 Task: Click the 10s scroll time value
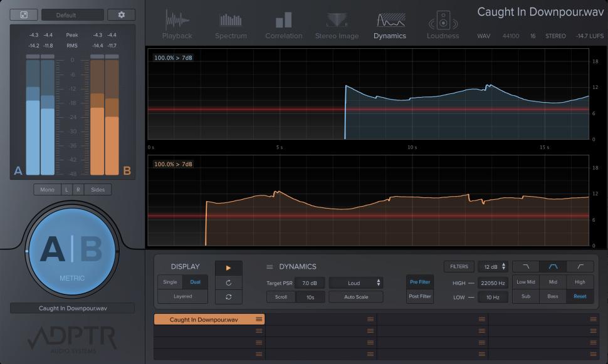[310, 297]
